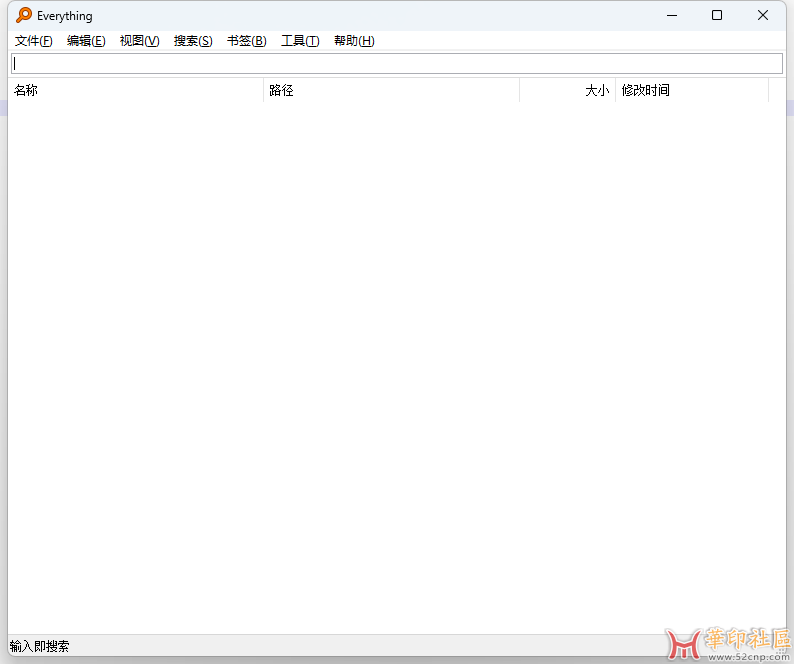
Task: Close the Everything window
Action: (x=763, y=15)
